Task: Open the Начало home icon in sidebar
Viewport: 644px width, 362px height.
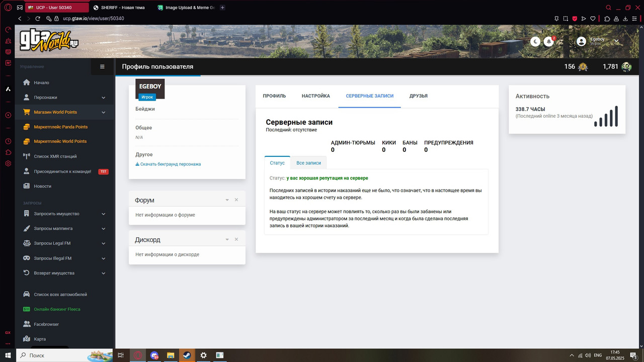Action: tap(27, 82)
